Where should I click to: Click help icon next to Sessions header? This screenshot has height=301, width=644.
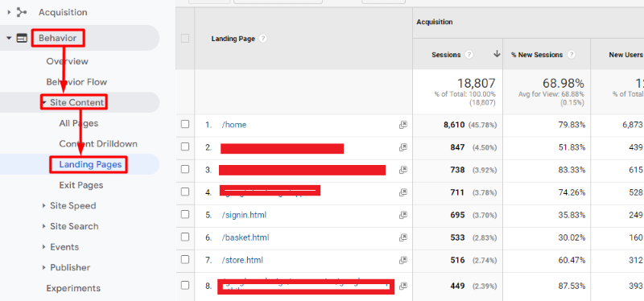469,55
